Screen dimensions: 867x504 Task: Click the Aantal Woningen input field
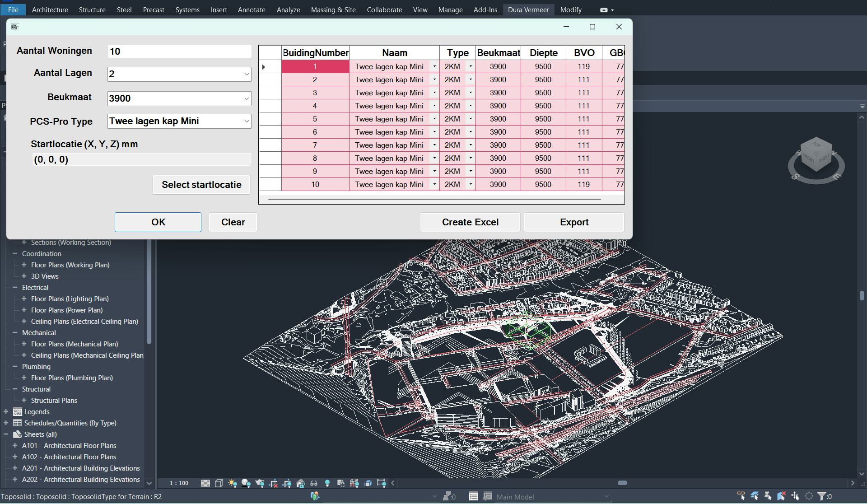coord(179,51)
